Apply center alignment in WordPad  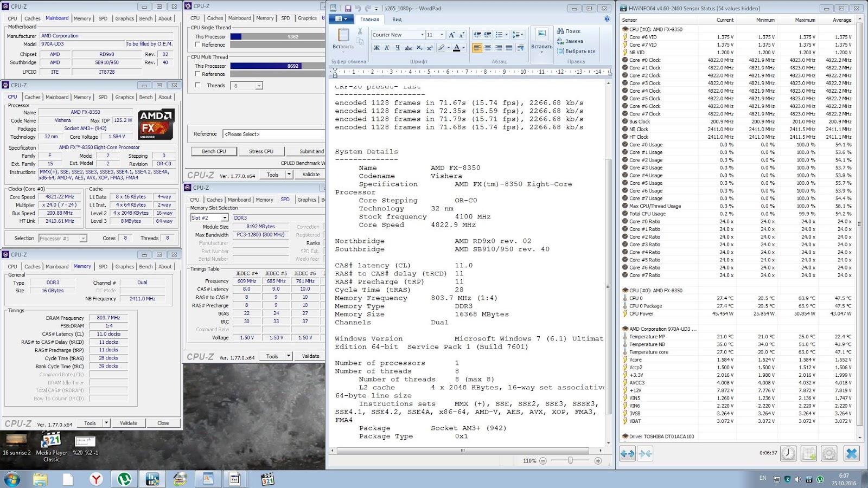tap(488, 48)
